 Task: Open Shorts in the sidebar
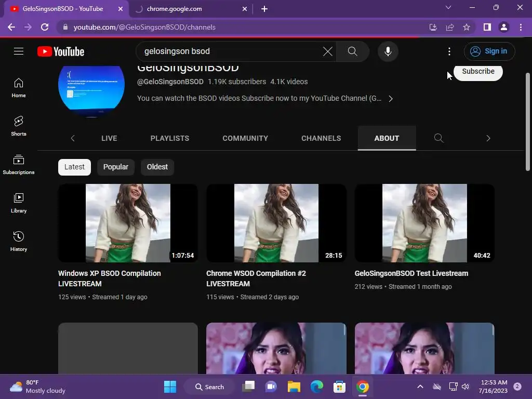pos(19,126)
